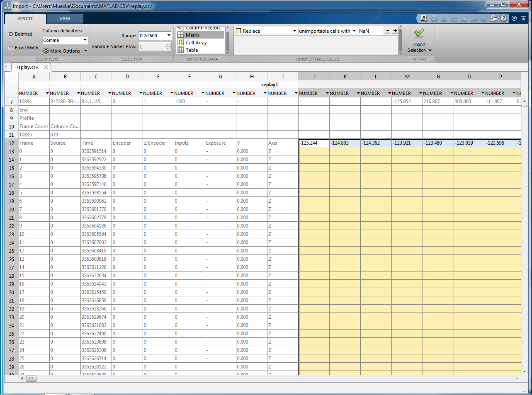532x395 pixels.
Task: Select the Fixed Width radio button
Action: click(11, 48)
